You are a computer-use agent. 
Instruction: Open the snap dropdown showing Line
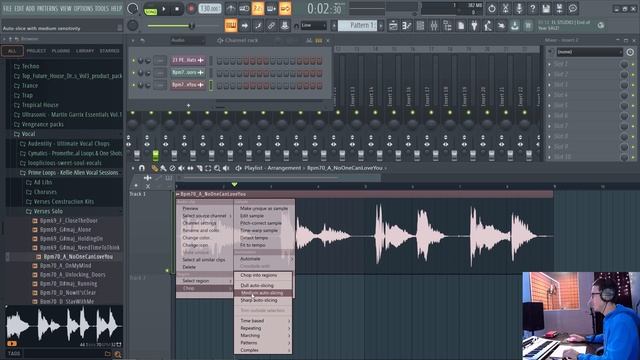pos(313,25)
